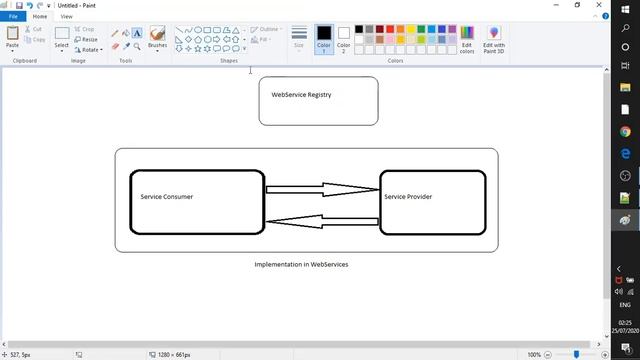Open Edit colors dialog
The image size is (640, 360).
467,40
